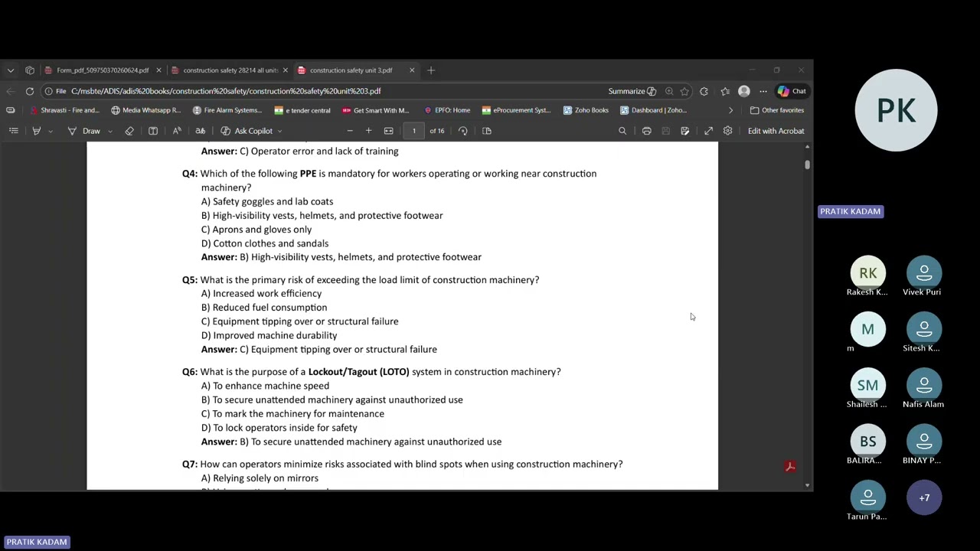Show more bookmarks chevron
Viewport: 980px width, 551px height.
pos(730,110)
